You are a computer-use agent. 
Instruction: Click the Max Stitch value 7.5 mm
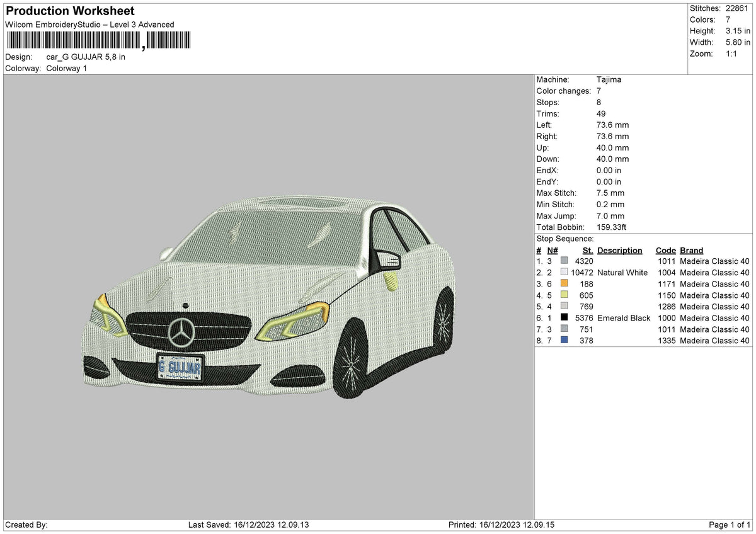(x=610, y=193)
